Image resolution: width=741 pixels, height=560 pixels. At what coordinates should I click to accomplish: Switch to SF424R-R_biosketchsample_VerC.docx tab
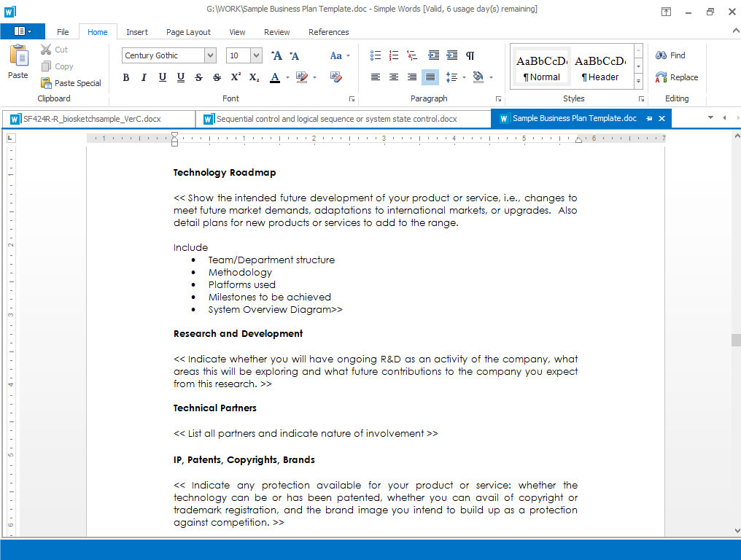pyautogui.click(x=98, y=119)
